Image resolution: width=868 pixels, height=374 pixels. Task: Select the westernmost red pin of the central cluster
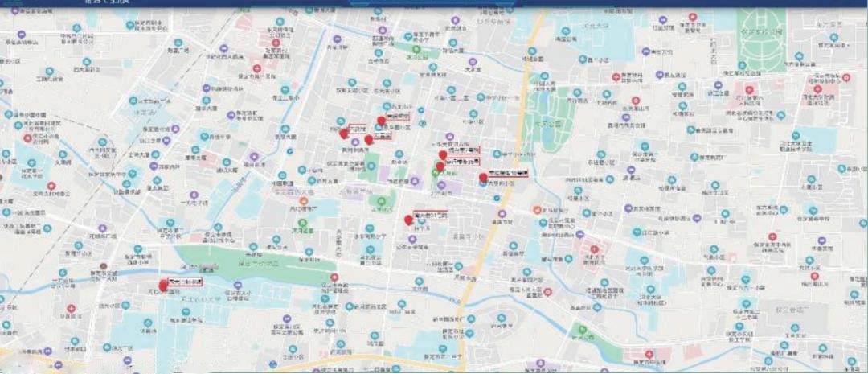(x=344, y=134)
